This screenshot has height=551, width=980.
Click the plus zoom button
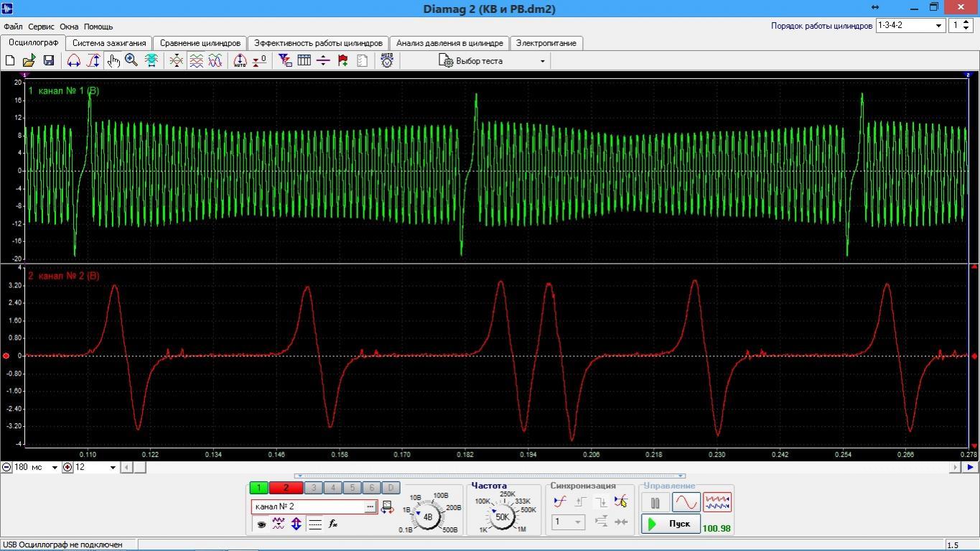coord(67,468)
